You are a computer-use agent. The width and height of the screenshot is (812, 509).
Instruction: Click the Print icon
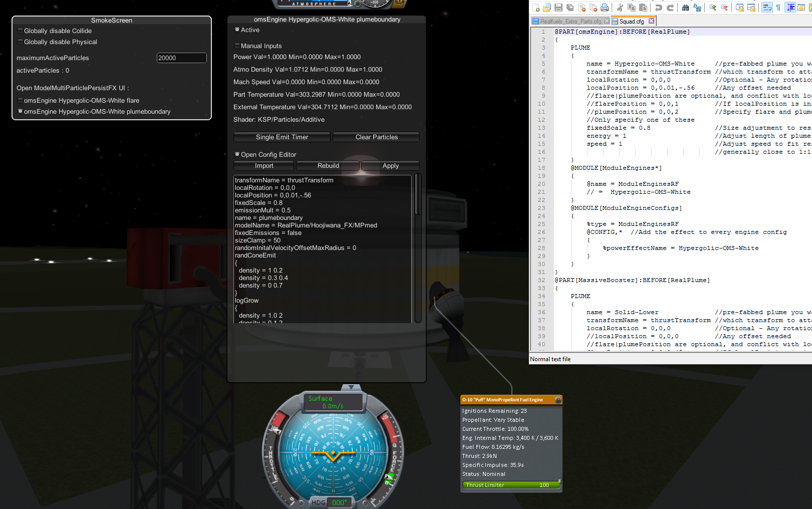pyautogui.click(x=605, y=8)
